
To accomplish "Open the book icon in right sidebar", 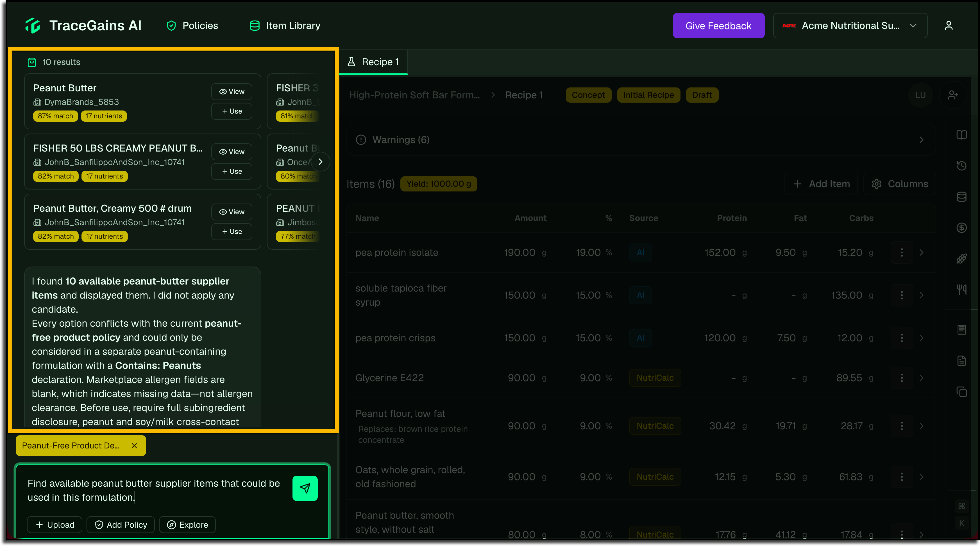I will click(x=961, y=135).
